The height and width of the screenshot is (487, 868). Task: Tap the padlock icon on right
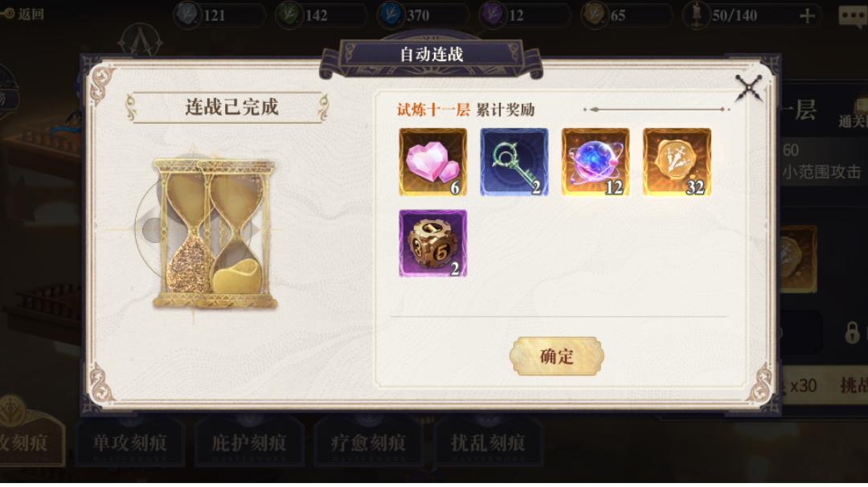[x=852, y=333]
